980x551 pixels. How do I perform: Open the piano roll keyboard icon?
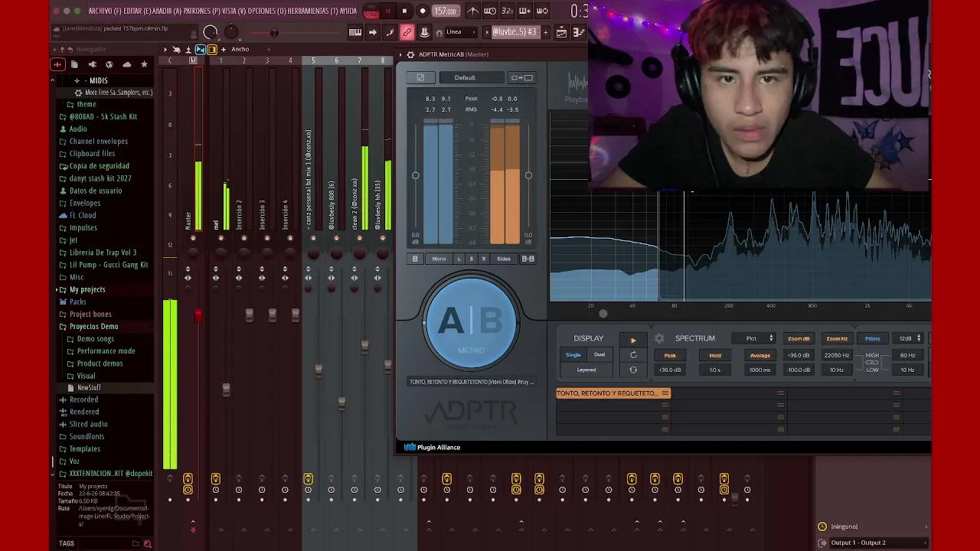[355, 32]
